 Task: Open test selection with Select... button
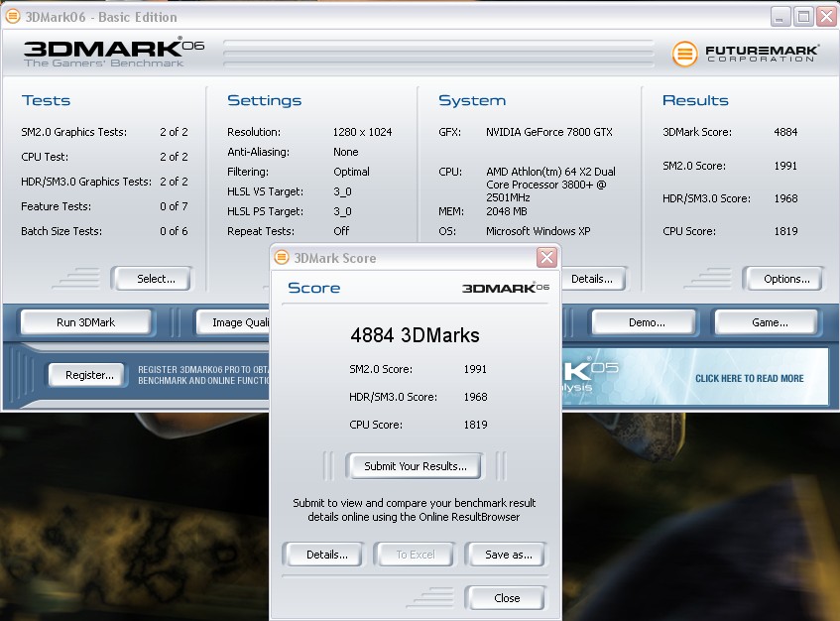pos(153,279)
